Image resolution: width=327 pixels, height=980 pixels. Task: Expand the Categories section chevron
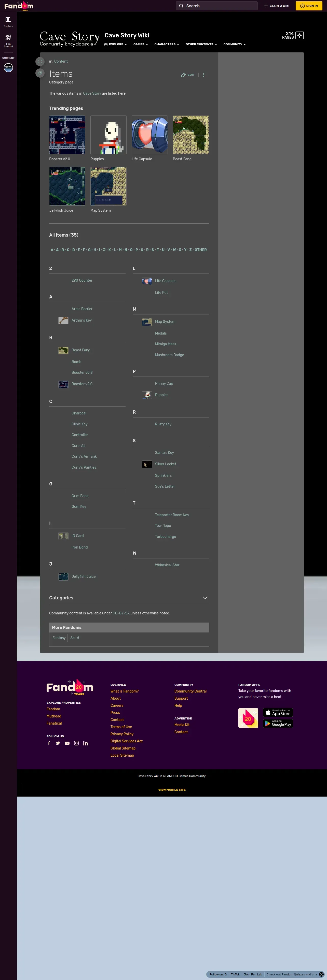(205, 598)
